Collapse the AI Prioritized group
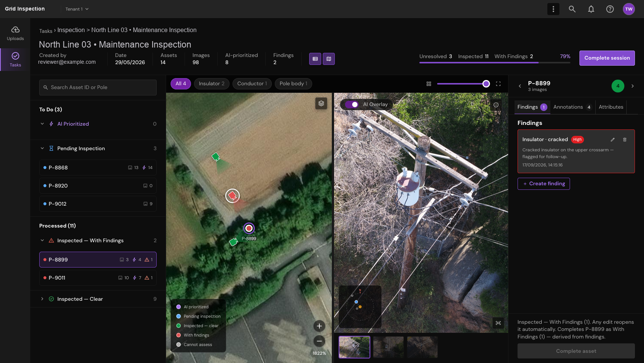 tap(42, 124)
